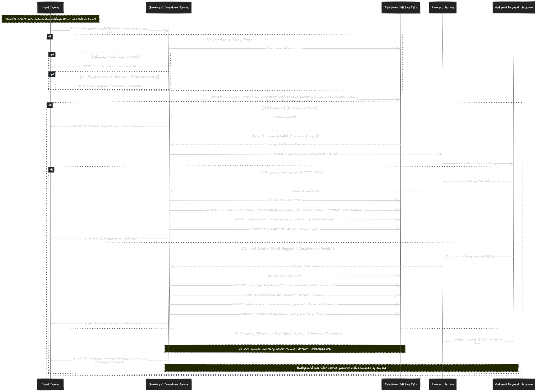The height and width of the screenshot is (392, 537).
Task: Click the INSERT outbox 'booking-events' message
Action: tap(284, 219)
